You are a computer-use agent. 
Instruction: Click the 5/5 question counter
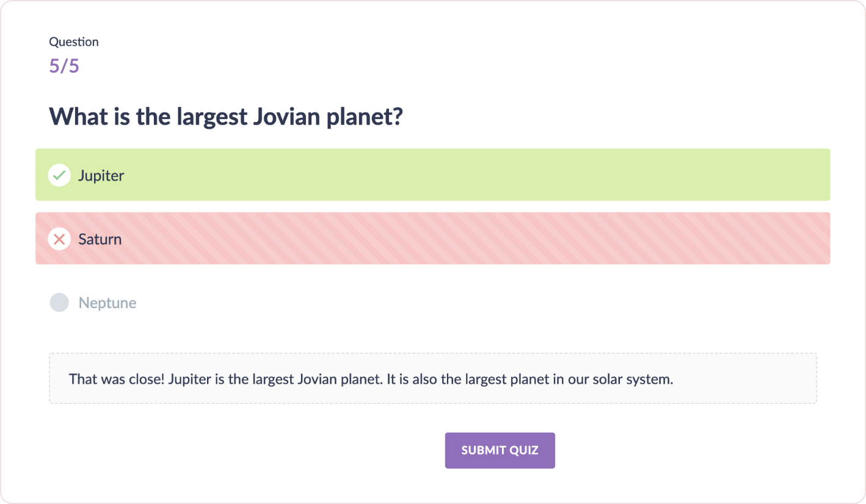[x=64, y=66]
